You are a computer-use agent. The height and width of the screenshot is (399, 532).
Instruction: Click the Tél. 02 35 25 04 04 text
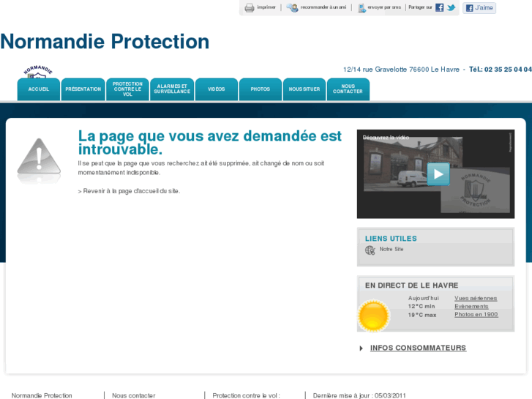click(501, 70)
